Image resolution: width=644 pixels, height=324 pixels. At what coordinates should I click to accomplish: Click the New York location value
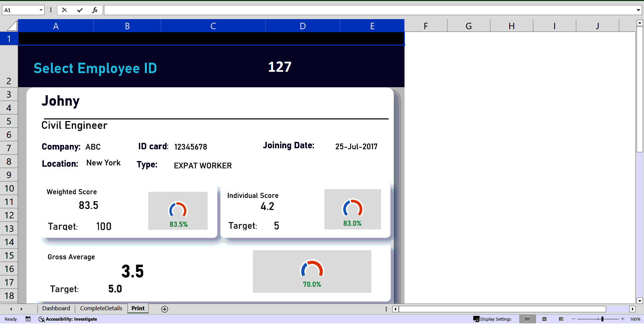(104, 163)
